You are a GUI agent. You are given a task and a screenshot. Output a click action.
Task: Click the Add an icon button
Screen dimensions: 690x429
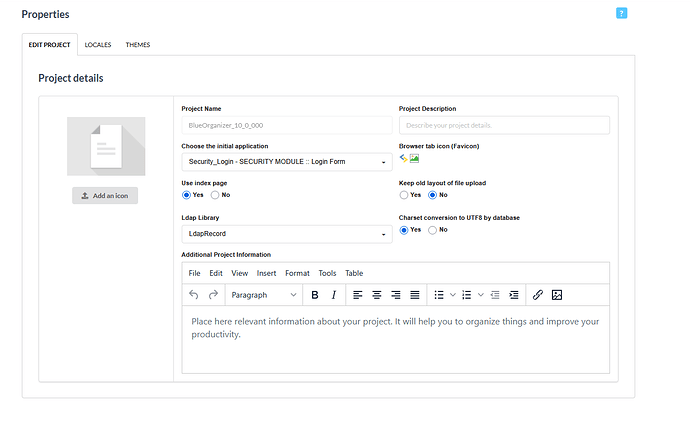(105, 196)
